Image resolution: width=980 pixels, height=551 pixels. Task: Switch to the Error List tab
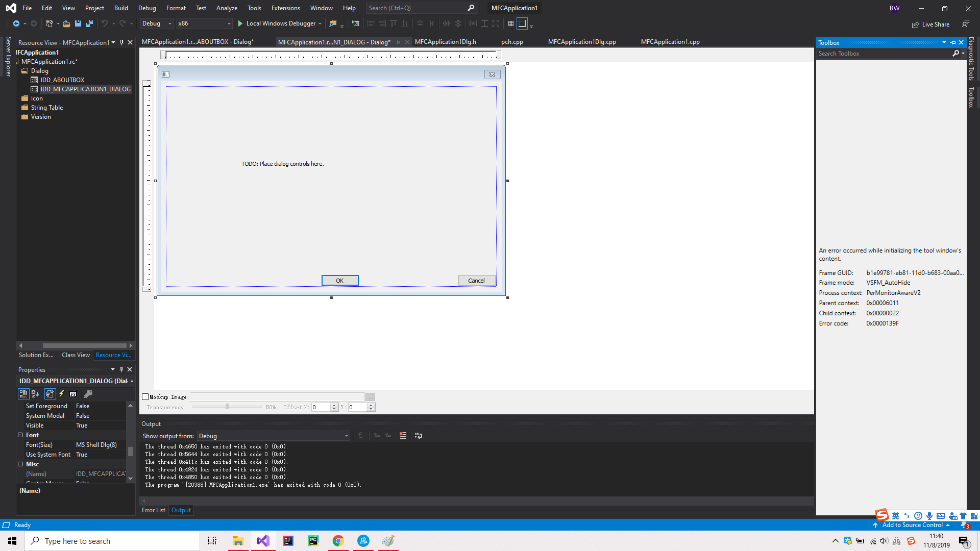(154, 510)
